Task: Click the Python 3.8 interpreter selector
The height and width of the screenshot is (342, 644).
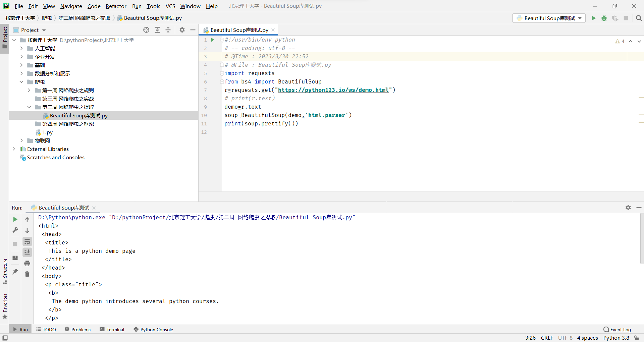Action: 616,338
